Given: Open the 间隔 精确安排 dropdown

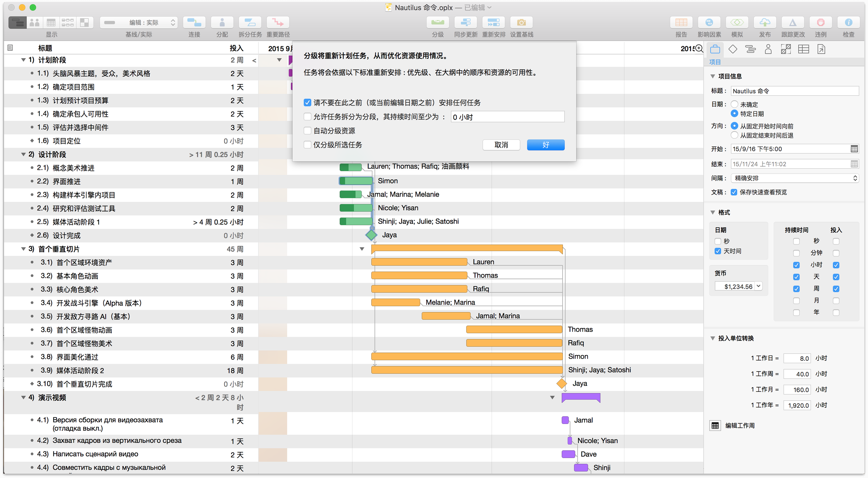Looking at the screenshot, I should pyautogui.click(x=794, y=178).
